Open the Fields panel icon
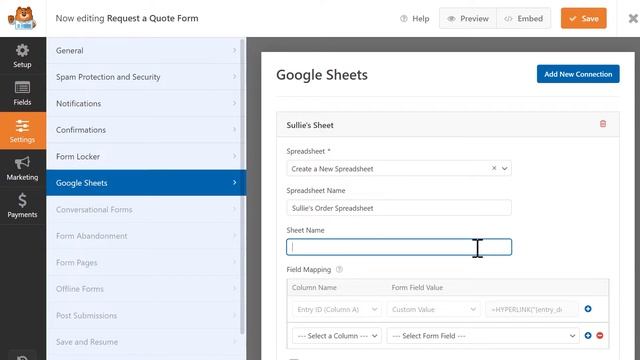640x360 pixels. (x=22, y=93)
